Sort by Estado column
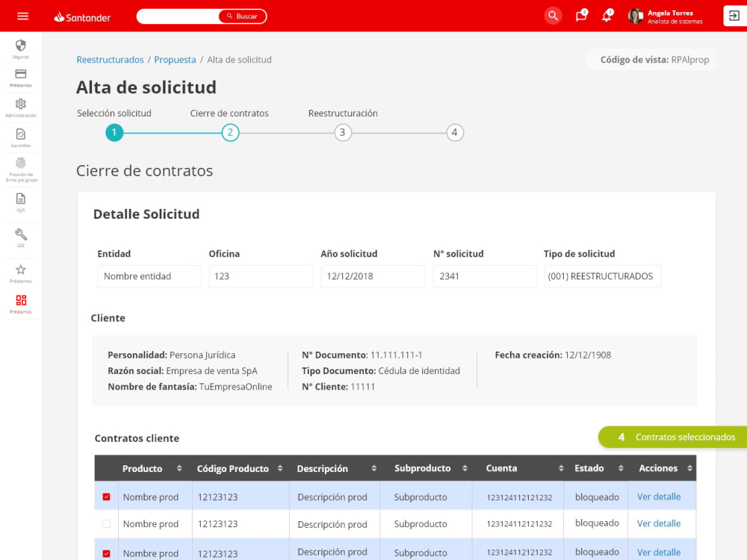Image resolution: width=747 pixels, height=560 pixels. (x=621, y=469)
